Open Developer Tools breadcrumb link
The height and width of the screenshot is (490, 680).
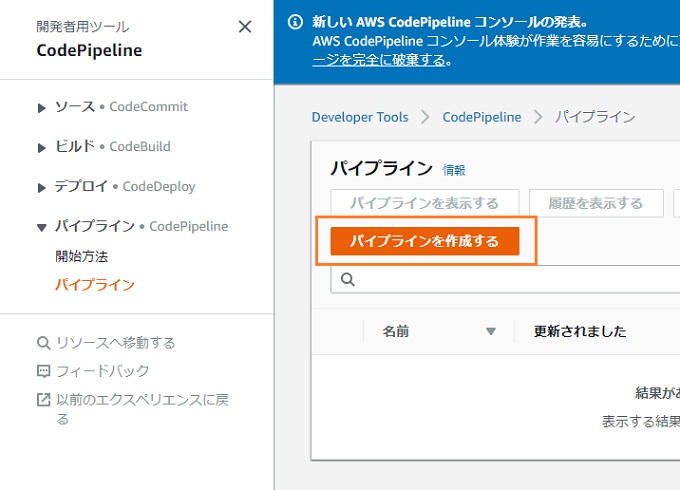pyautogui.click(x=360, y=117)
